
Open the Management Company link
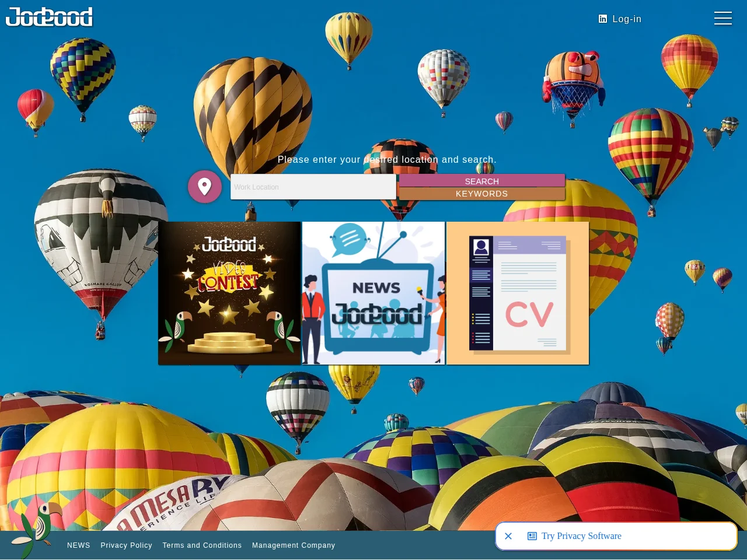(x=294, y=545)
